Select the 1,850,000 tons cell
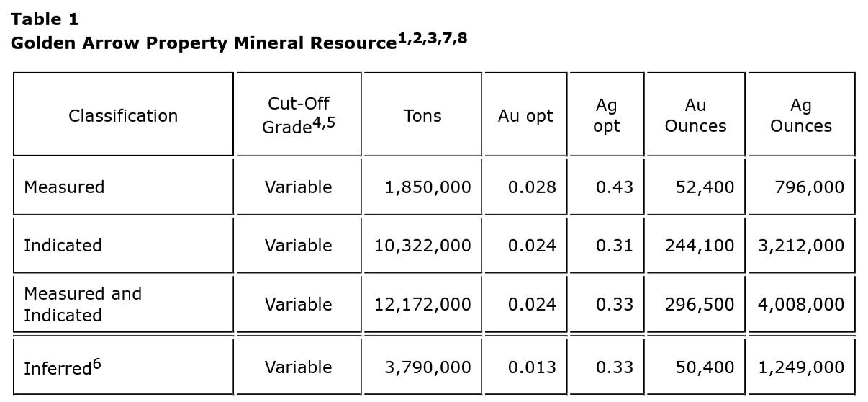The image size is (868, 402). pyautogui.click(x=428, y=187)
